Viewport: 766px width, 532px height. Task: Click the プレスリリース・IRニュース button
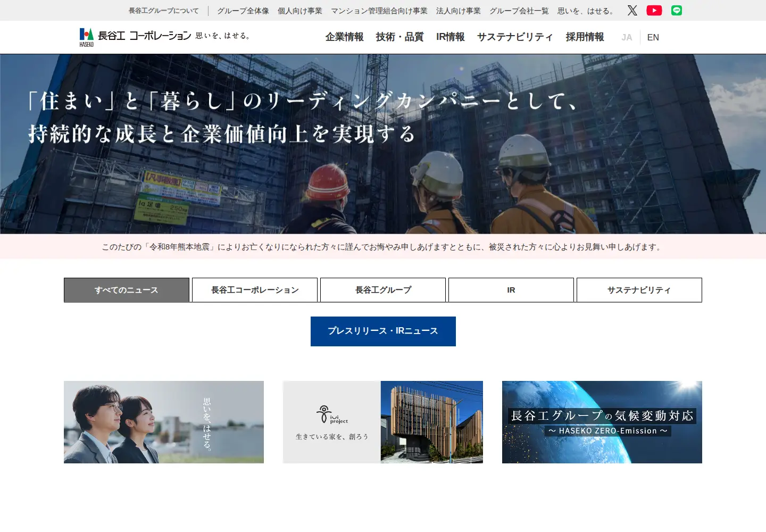click(x=383, y=331)
